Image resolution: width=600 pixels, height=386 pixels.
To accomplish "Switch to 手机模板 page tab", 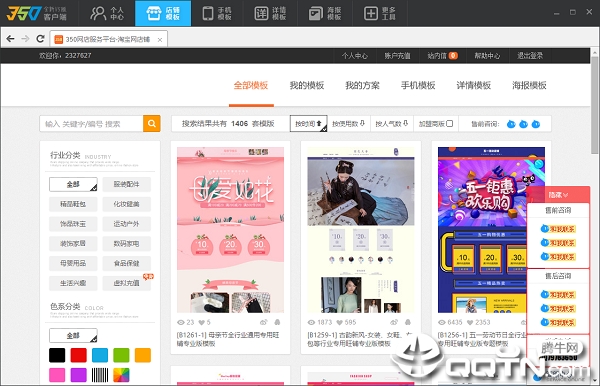I will pyautogui.click(x=418, y=85).
